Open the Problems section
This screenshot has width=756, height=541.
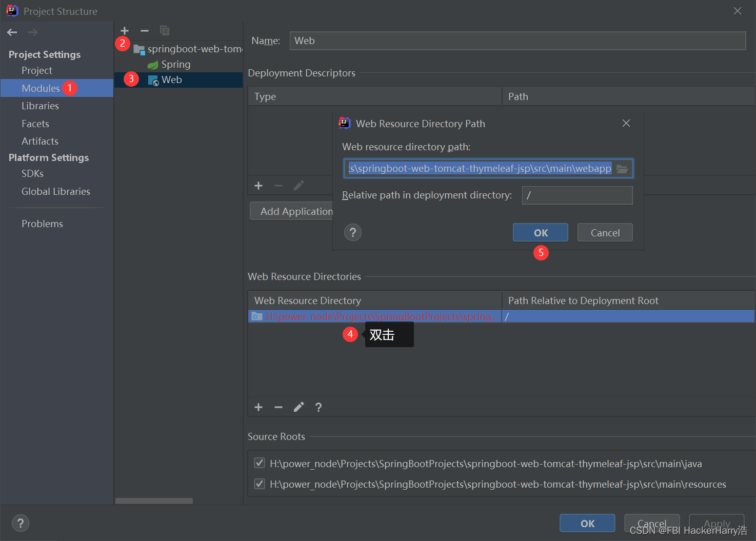[42, 224]
